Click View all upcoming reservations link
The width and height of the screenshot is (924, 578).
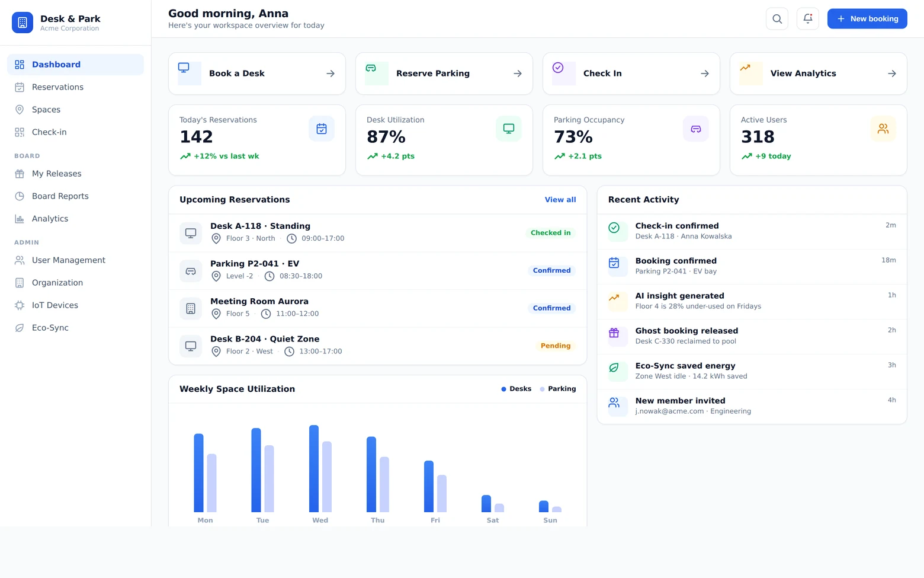pos(560,200)
